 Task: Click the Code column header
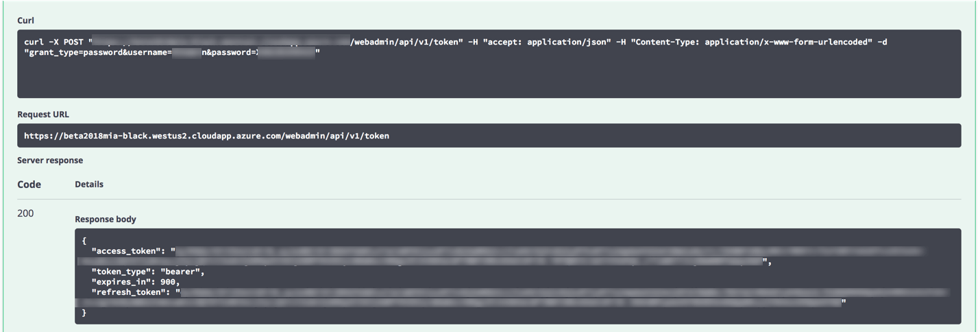tap(29, 185)
